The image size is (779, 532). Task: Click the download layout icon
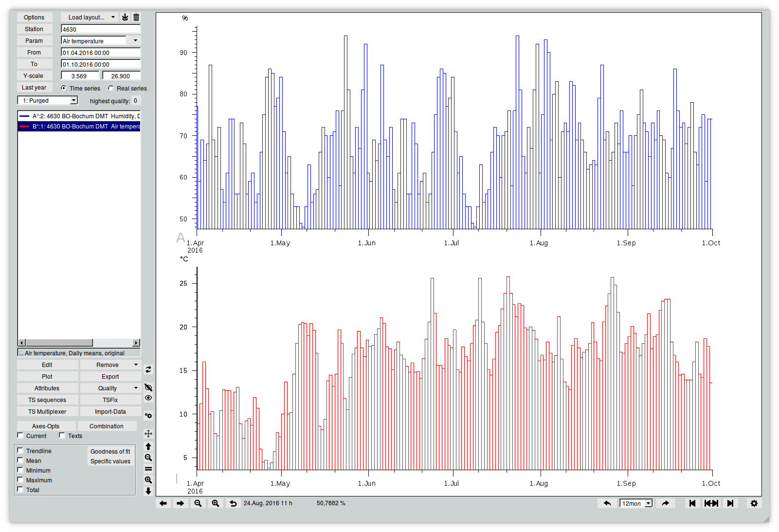coord(125,17)
